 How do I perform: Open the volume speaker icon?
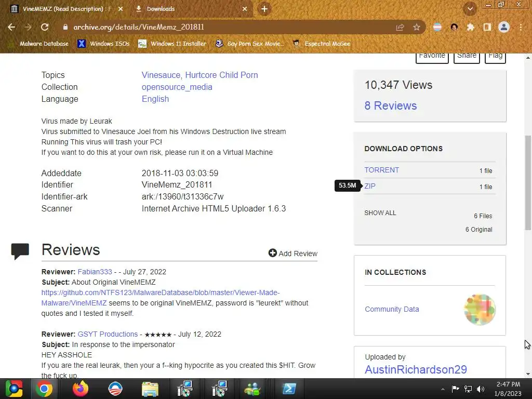tap(481, 389)
